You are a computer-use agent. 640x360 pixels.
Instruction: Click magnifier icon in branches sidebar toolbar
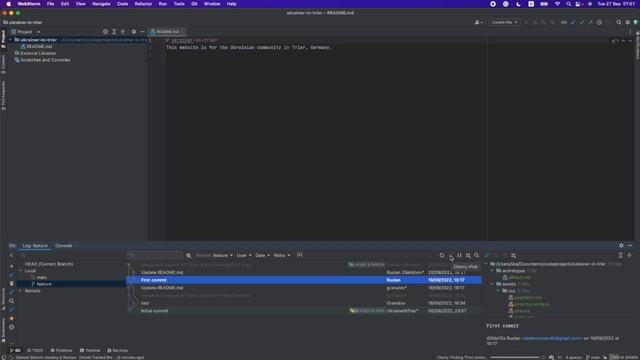point(11,301)
